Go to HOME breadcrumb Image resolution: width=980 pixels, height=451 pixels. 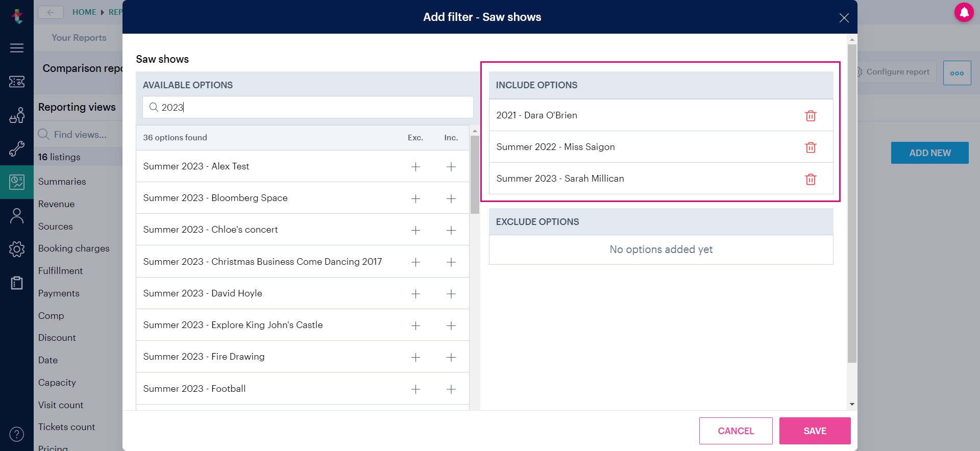pyautogui.click(x=84, y=12)
